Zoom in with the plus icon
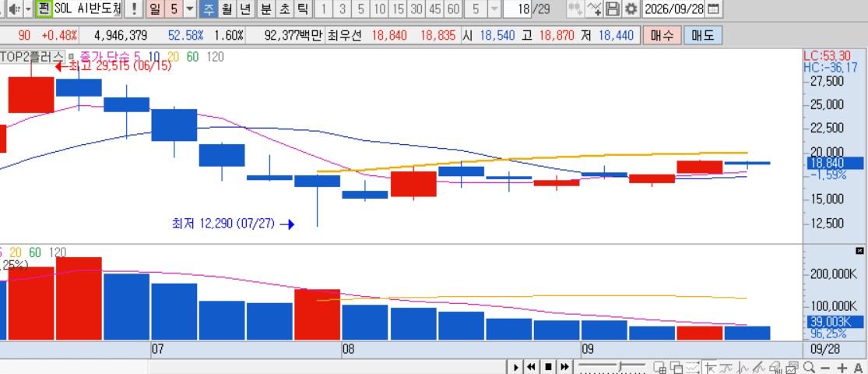The height and width of the screenshot is (374, 868). point(842,367)
